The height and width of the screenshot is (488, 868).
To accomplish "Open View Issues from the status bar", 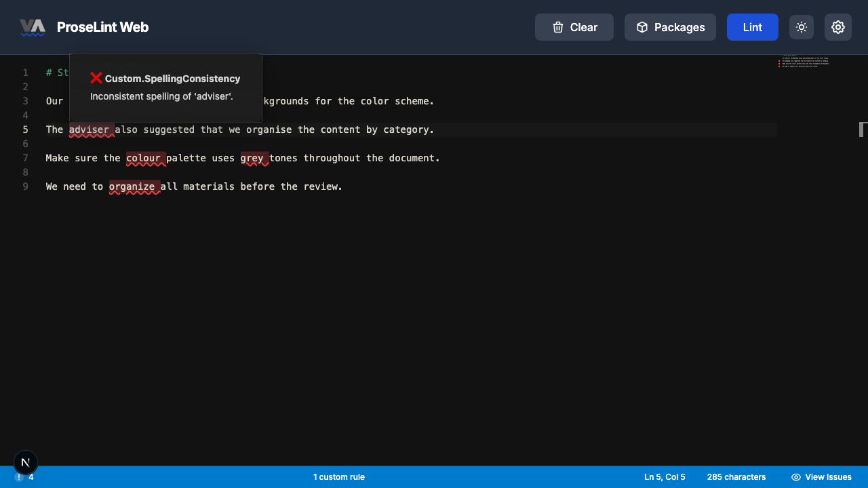I will point(821,476).
